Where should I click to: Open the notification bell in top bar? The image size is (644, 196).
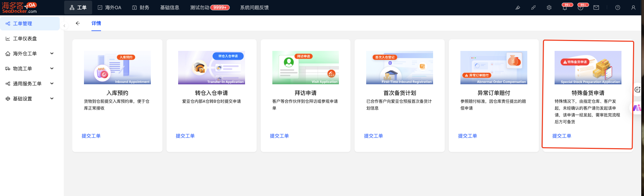pyautogui.click(x=565, y=8)
